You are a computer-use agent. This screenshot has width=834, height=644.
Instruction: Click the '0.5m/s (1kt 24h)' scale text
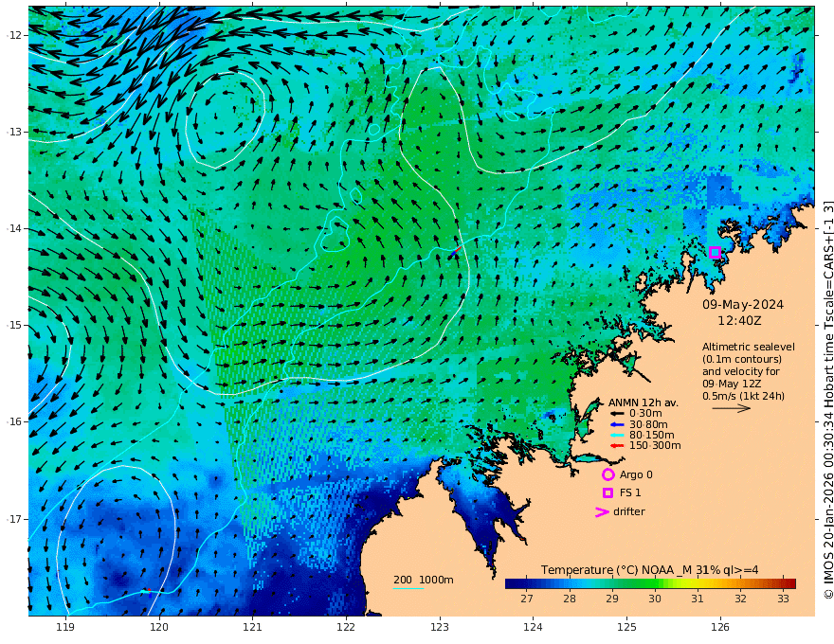coord(743,396)
